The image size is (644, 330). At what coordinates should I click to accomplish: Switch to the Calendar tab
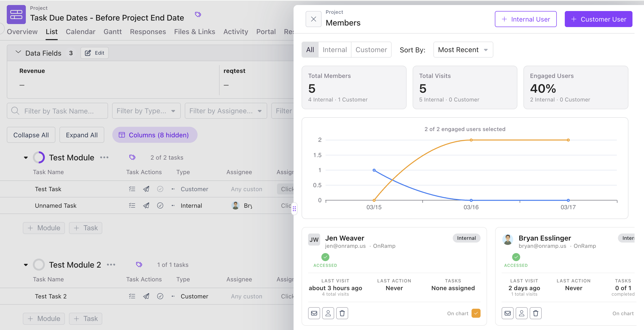tap(80, 32)
